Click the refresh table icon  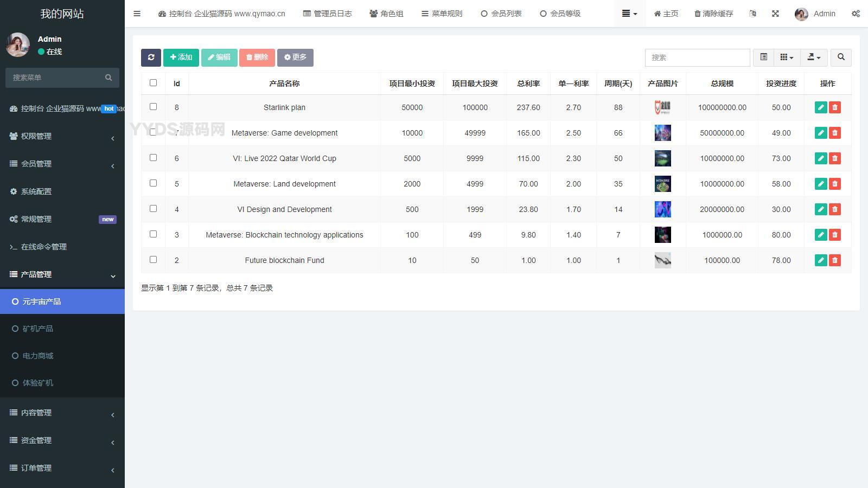coord(151,57)
